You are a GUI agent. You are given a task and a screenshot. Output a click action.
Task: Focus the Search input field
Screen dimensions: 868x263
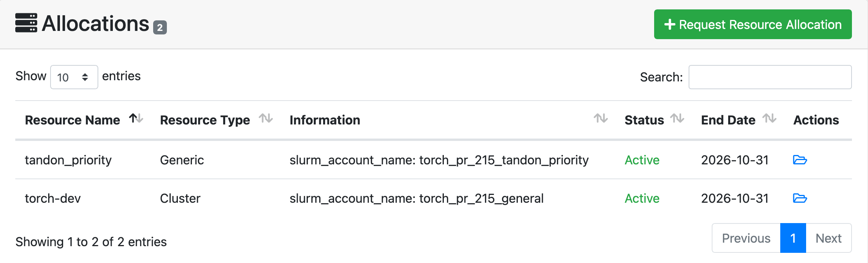770,77
